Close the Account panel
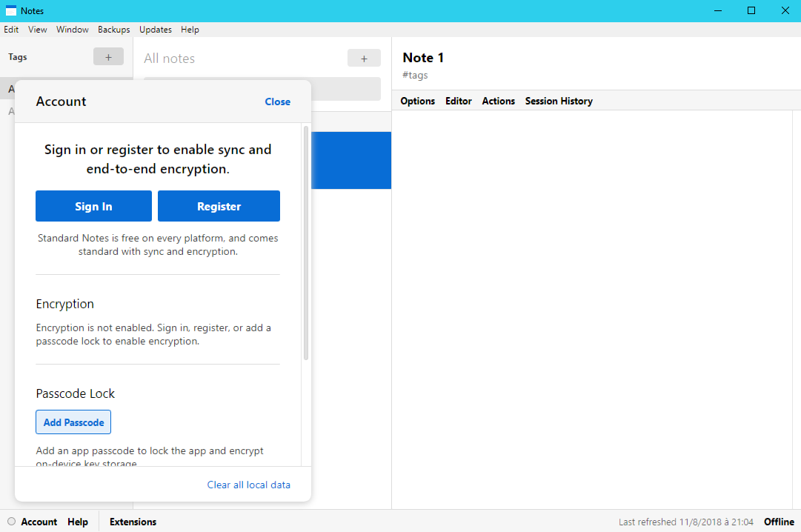Screen dimensions: 801x532 pyautogui.click(x=277, y=102)
